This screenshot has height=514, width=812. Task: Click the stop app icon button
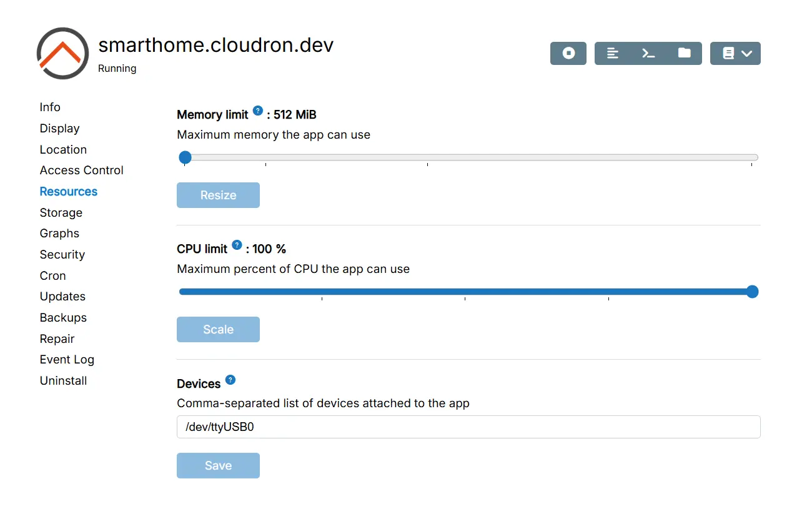click(568, 53)
